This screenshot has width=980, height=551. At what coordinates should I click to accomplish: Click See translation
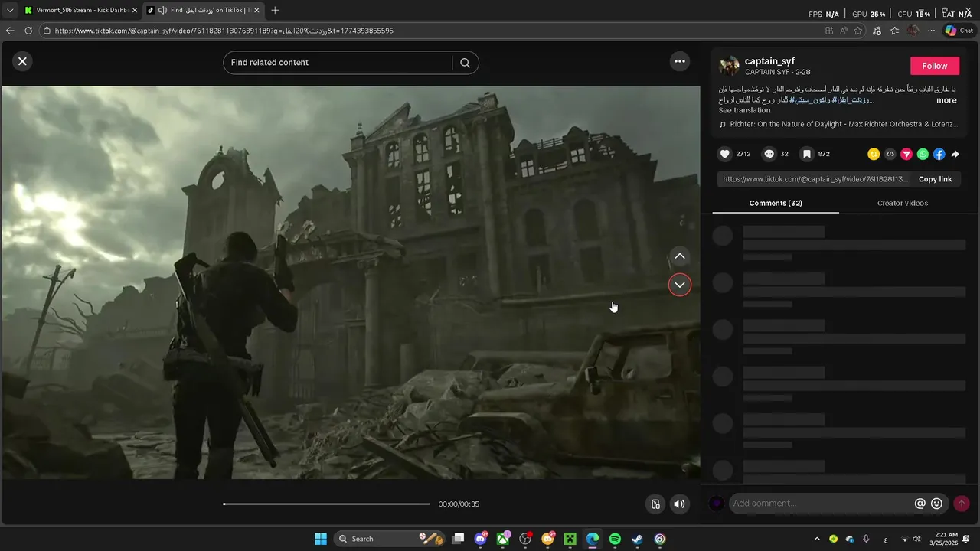tap(744, 110)
